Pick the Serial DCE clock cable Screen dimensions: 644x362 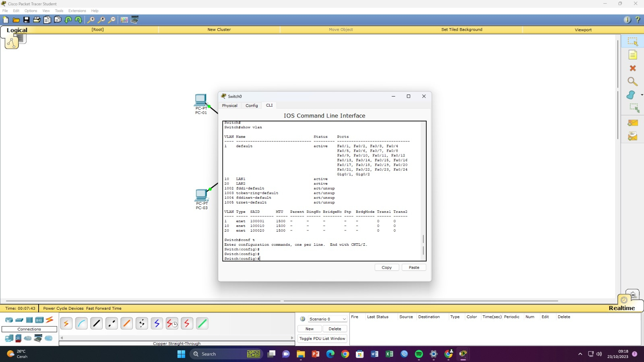click(x=172, y=323)
